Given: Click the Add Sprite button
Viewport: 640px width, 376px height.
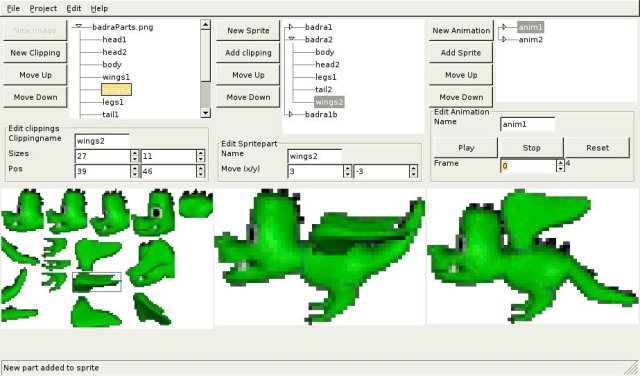Looking at the screenshot, I should (461, 53).
